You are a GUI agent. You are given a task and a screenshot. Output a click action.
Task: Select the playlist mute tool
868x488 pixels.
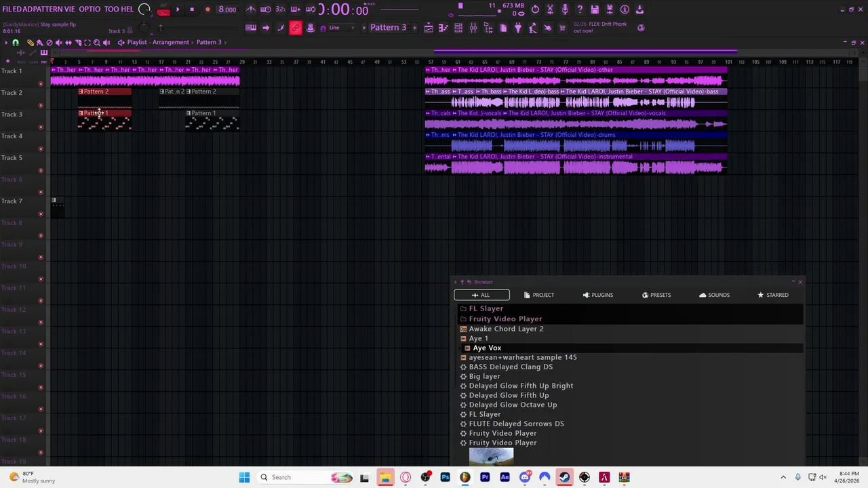[59, 43]
